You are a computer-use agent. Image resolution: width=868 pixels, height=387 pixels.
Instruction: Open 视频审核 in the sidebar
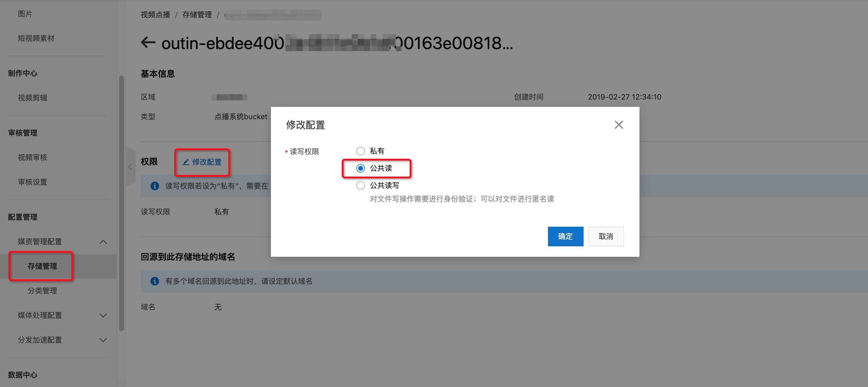coord(32,157)
